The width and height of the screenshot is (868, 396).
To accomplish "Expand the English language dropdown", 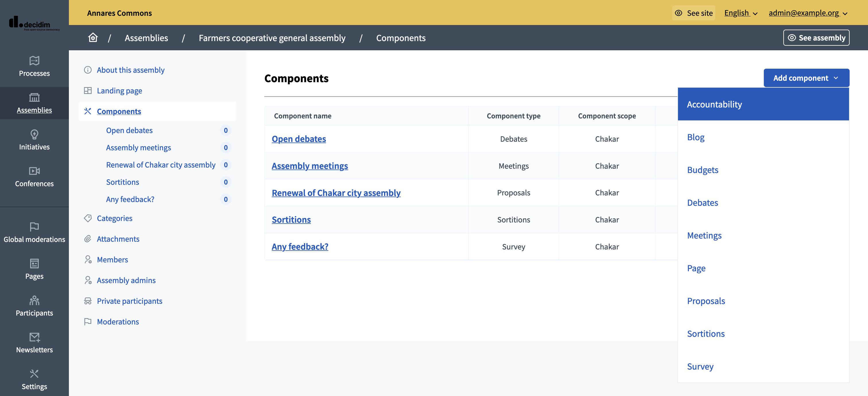I will coord(741,13).
